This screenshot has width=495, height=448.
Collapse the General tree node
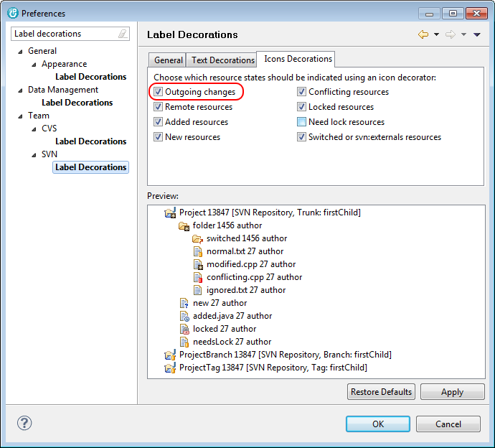21,52
